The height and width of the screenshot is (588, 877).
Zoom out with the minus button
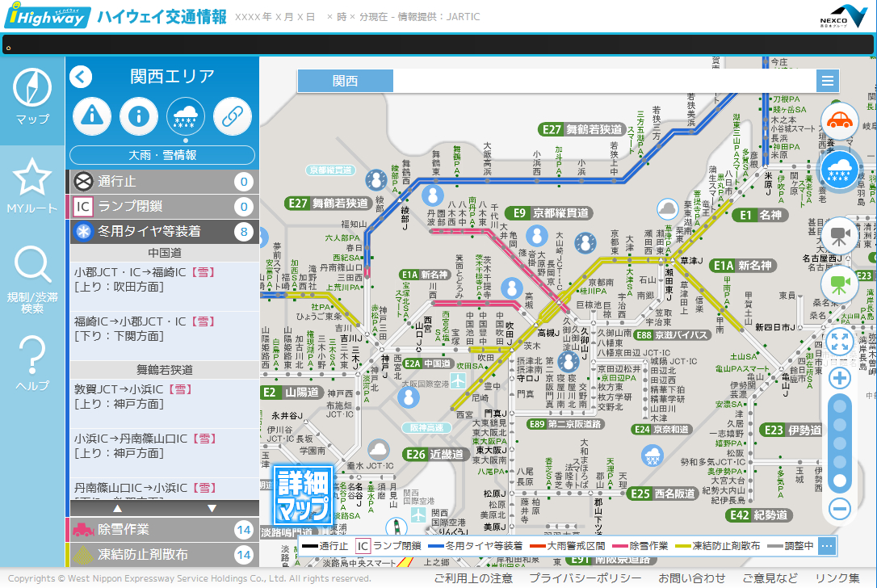click(x=840, y=509)
